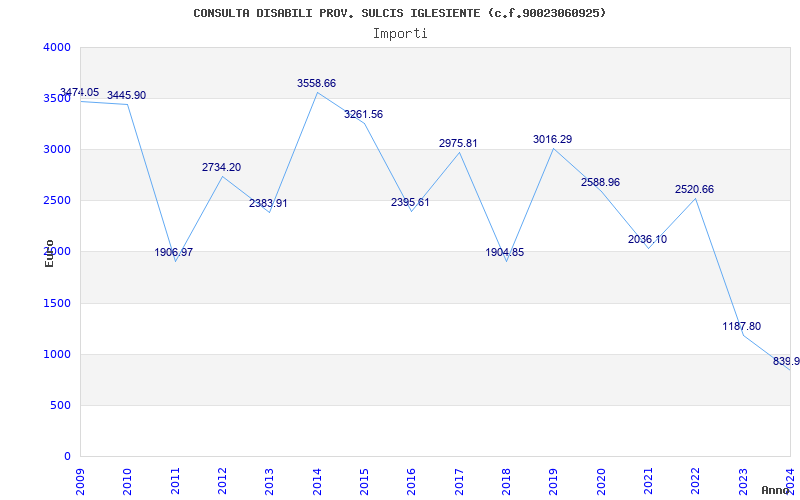Image resolution: width=800 pixels, height=500 pixels.
Task: Select data label 3016.29
Action: [553, 139]
